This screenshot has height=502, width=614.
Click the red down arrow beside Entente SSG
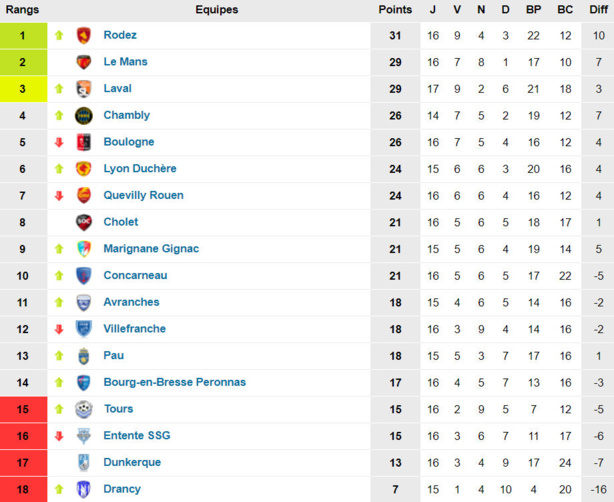[59, 436]
